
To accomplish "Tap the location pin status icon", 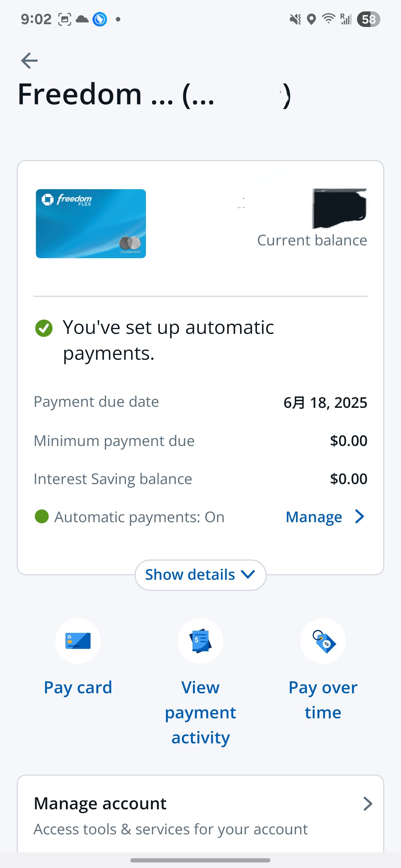I will click(312, 19).
